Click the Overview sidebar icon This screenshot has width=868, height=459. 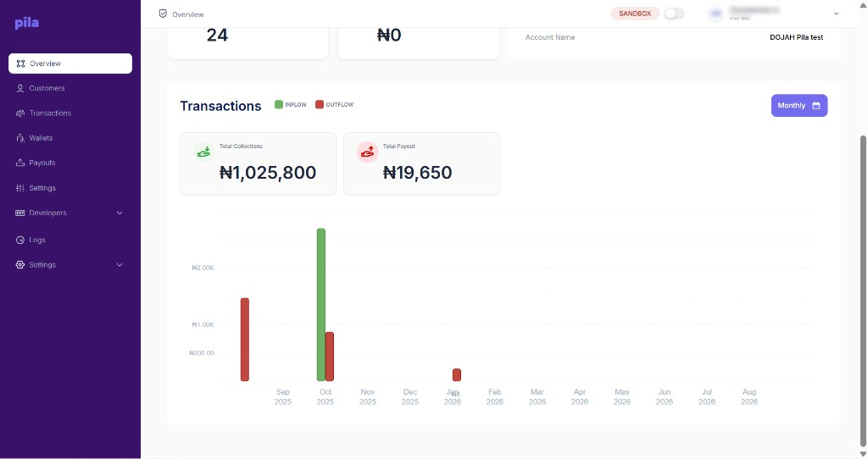coord(20,64)
